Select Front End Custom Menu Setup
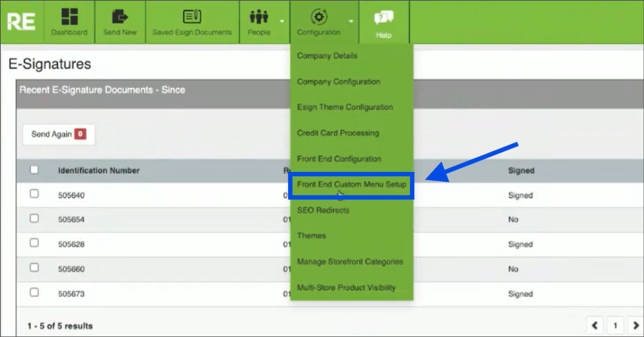Image resolution: width=644 pixels, height=337 pixels. 352,185
